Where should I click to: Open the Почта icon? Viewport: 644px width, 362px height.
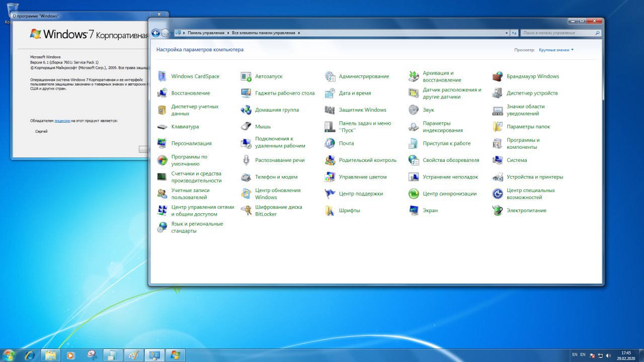coord(330,143)
